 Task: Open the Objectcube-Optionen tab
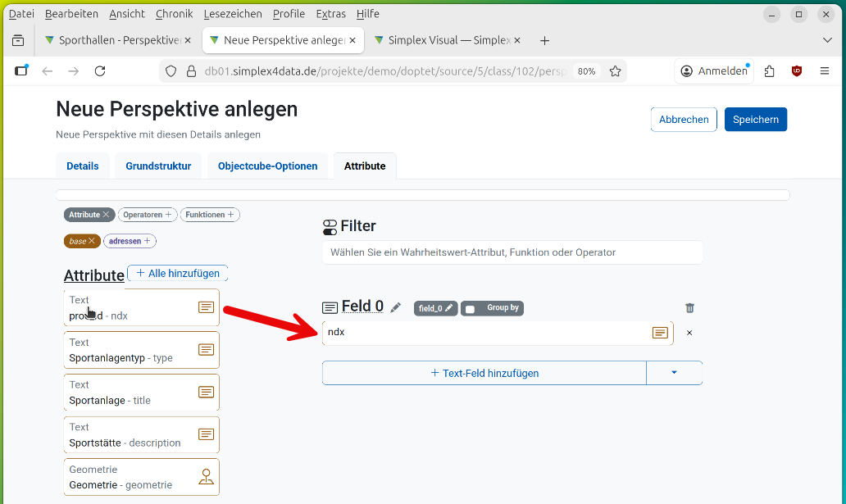(267, 166)
